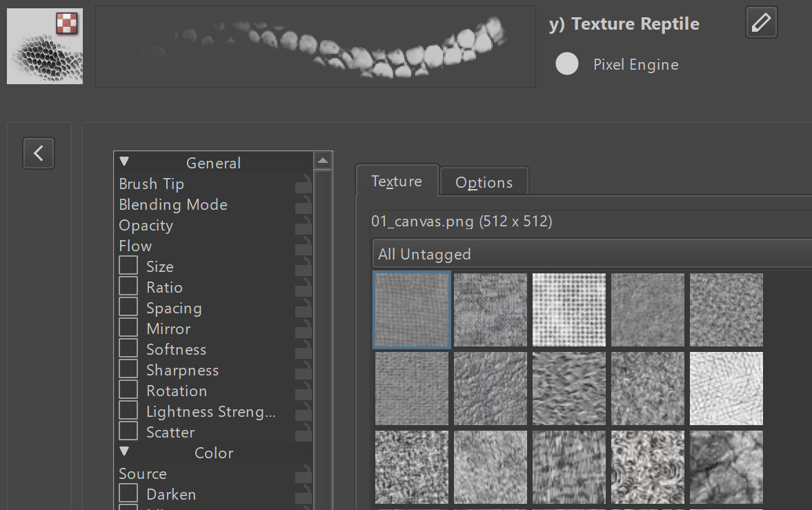Click the lock icon beside Opacity

303,226
